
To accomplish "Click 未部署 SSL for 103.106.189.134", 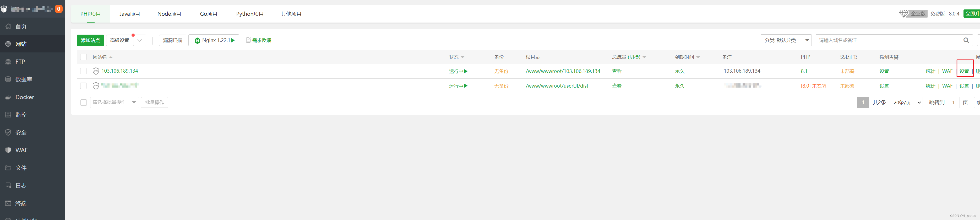I will point(847,71).
